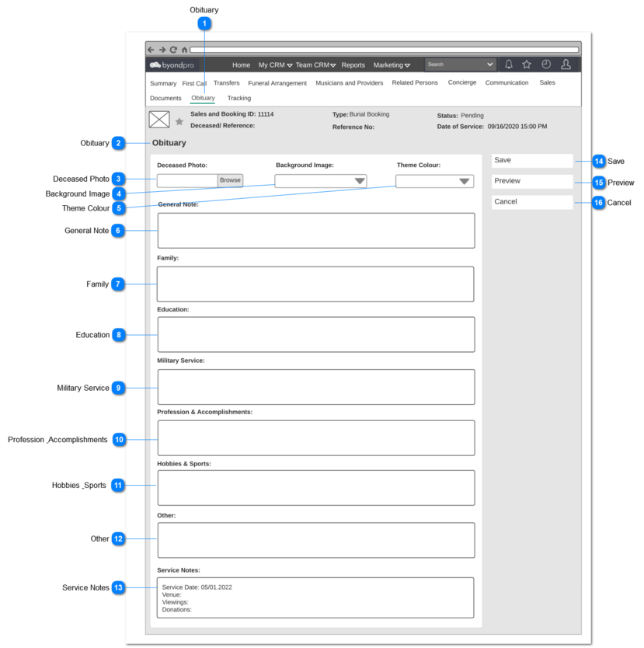Click the browser forward arrow
The width and height of the screenshot is (644, 648).
point(162,50)
